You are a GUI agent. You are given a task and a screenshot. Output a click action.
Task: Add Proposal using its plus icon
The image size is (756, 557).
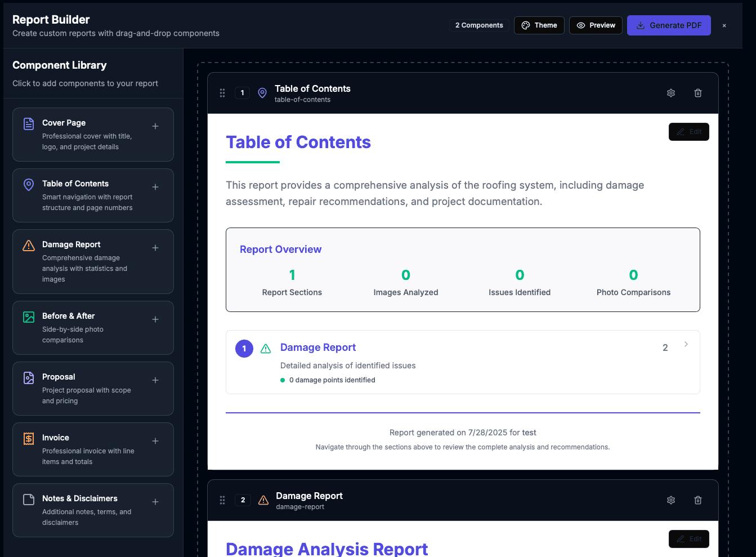click(155, 380)
